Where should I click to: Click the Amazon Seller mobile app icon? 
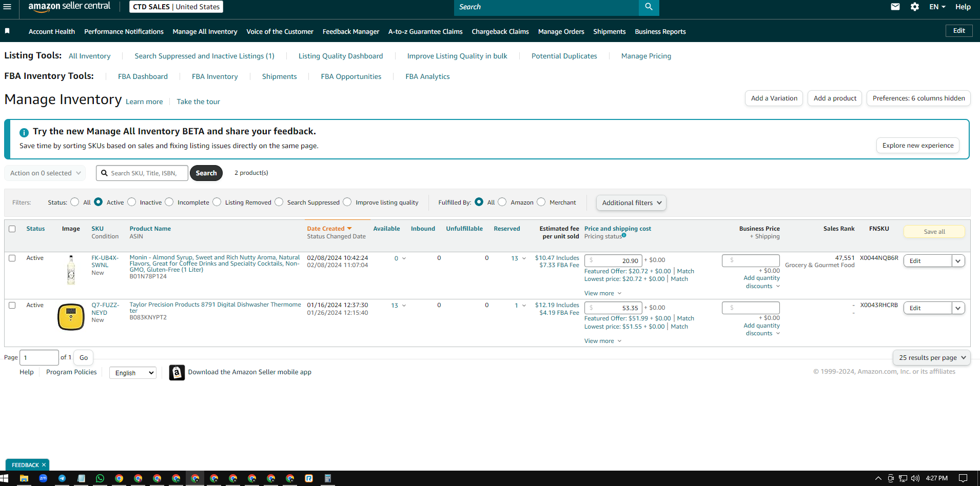click(x=177, y=372)
